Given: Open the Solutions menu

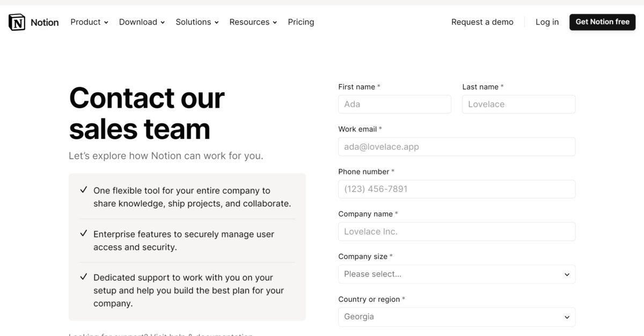Looking at the screenshot, I should pyautogui.click(x=193, y=22).
